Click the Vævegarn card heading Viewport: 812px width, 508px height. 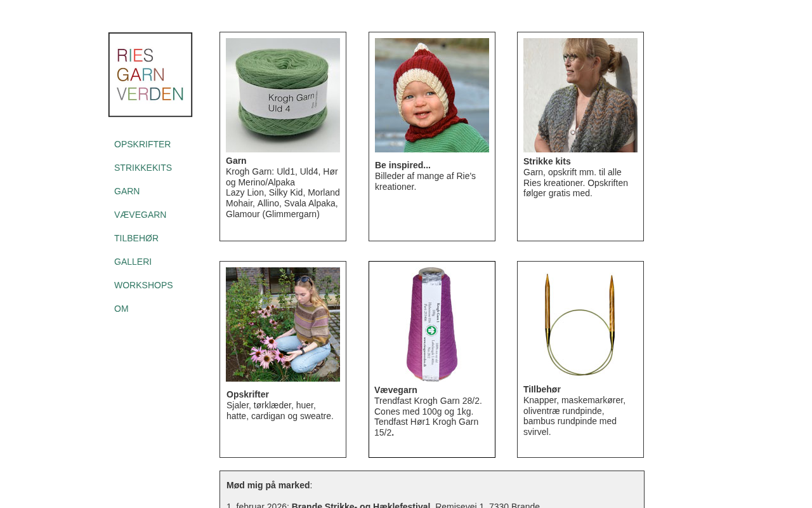[x=396, y=390]
